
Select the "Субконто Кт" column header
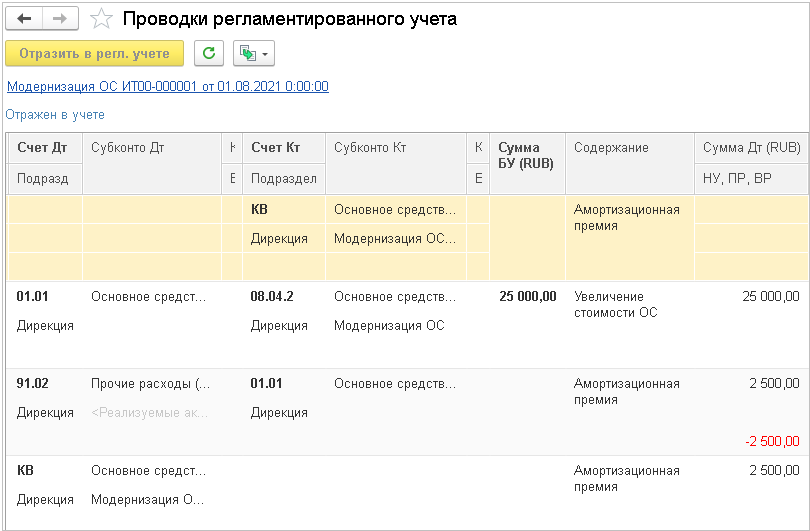tap(370, 147)
